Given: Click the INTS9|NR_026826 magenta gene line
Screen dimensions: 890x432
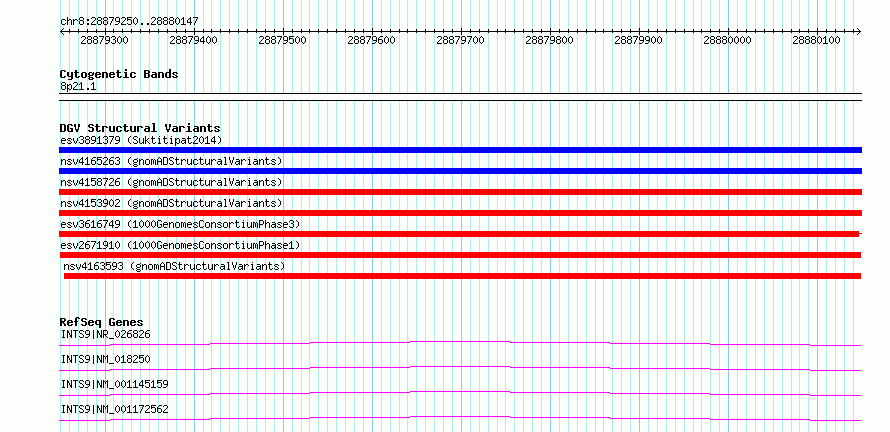Looking at the screenshot, I should tap(460, 343).
